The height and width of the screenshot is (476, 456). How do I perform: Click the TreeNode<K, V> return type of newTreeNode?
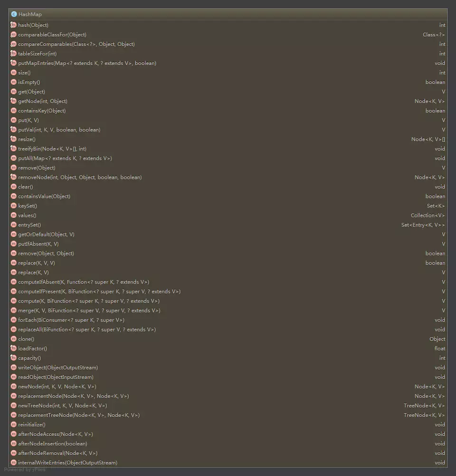coord(425,406)
